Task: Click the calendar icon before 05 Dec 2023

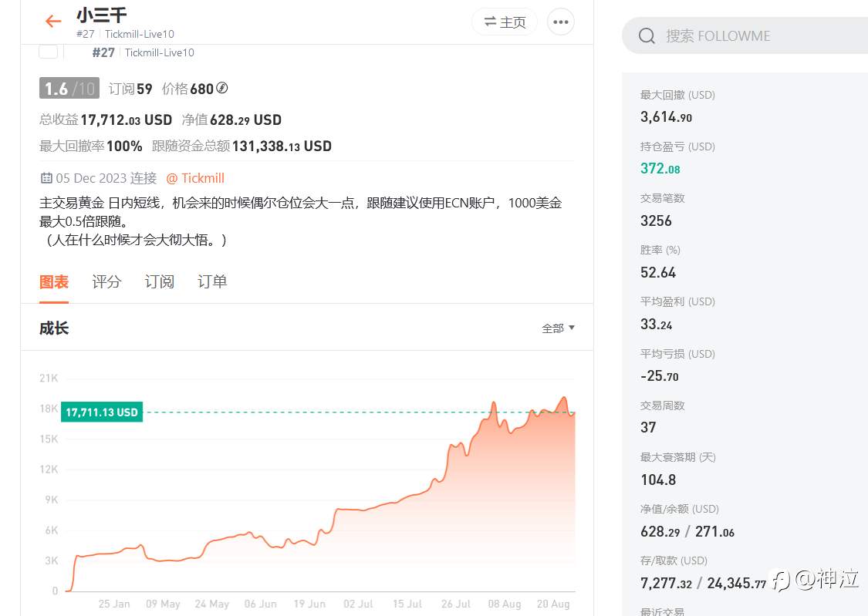Action: click(x=46, y=178)
